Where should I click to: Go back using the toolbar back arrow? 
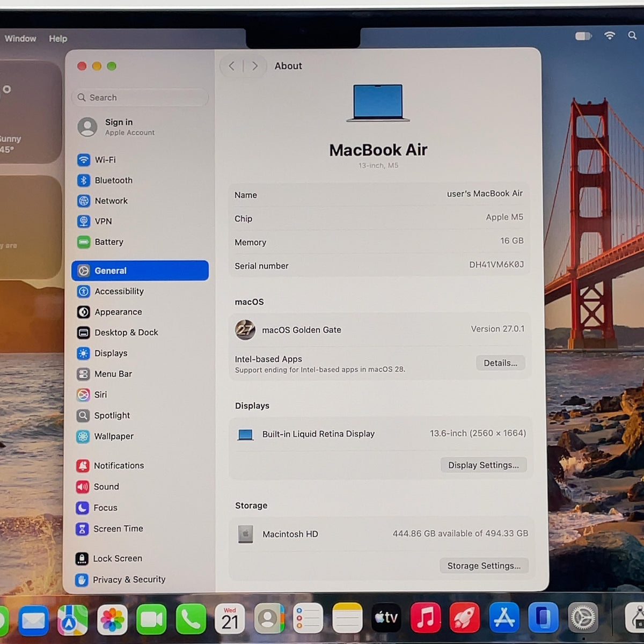231,66
